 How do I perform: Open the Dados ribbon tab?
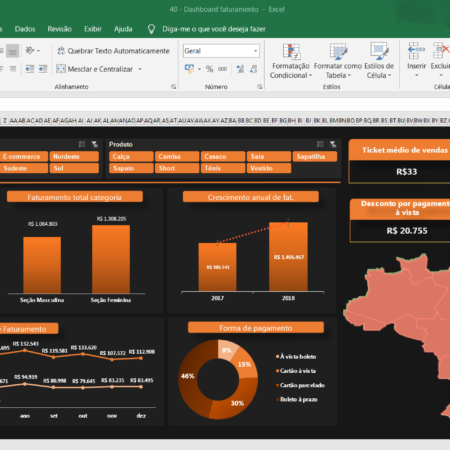[25, 29]
